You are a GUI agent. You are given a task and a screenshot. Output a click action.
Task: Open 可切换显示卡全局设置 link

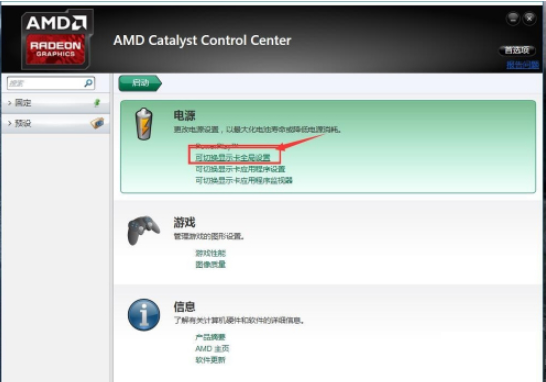(233, 158)
